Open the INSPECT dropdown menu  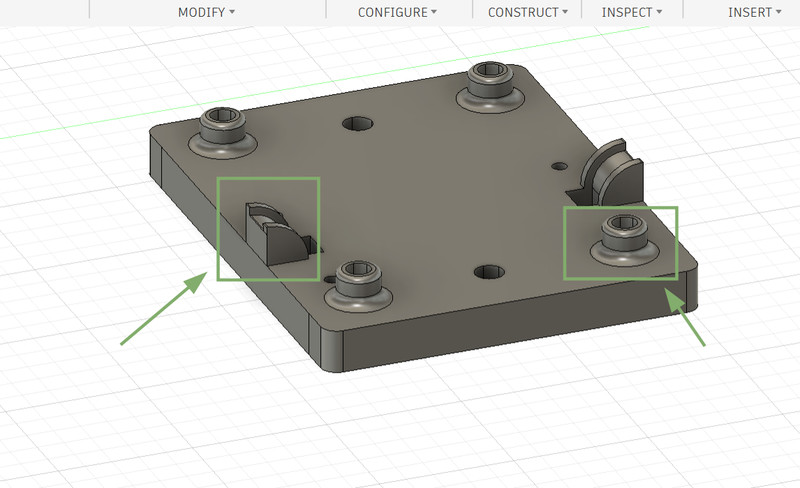632,12
